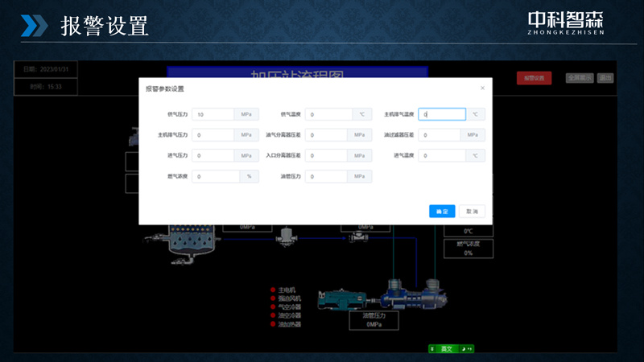Click the 油气分离器压差 input field
Screen dimensions: 644x362
coord(326,134)
